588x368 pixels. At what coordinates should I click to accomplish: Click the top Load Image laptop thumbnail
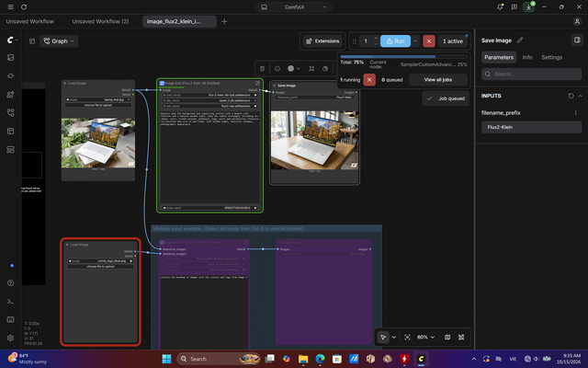98,143
